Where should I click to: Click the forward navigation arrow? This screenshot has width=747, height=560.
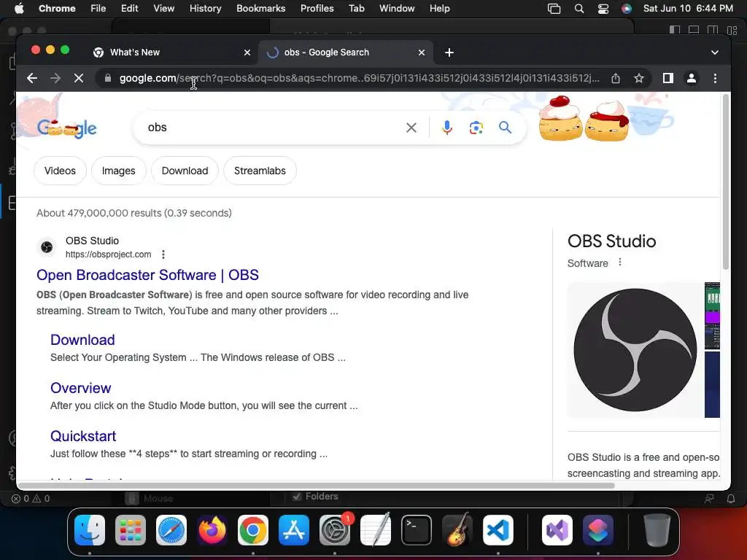(x=55, y=78)
